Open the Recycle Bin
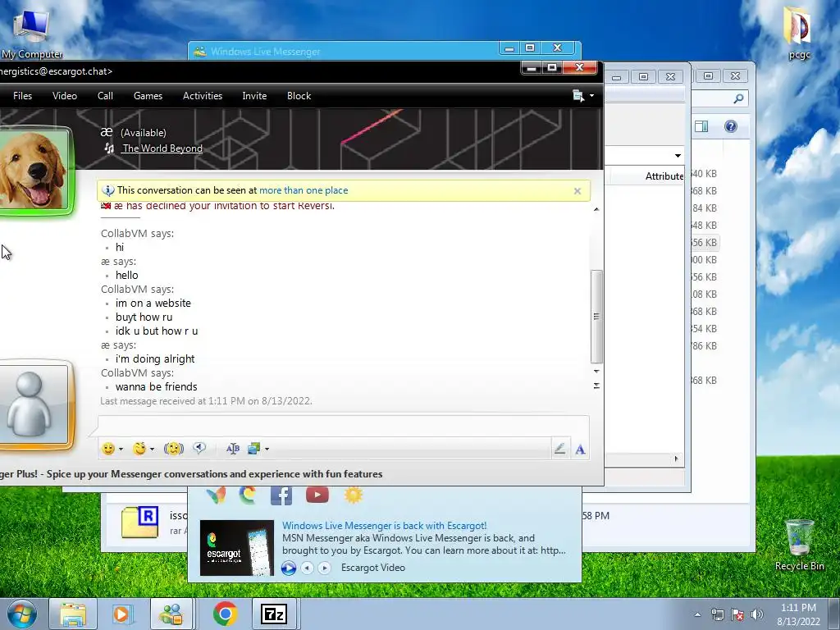This screenshot has height=630, width=840. [799, 545]
